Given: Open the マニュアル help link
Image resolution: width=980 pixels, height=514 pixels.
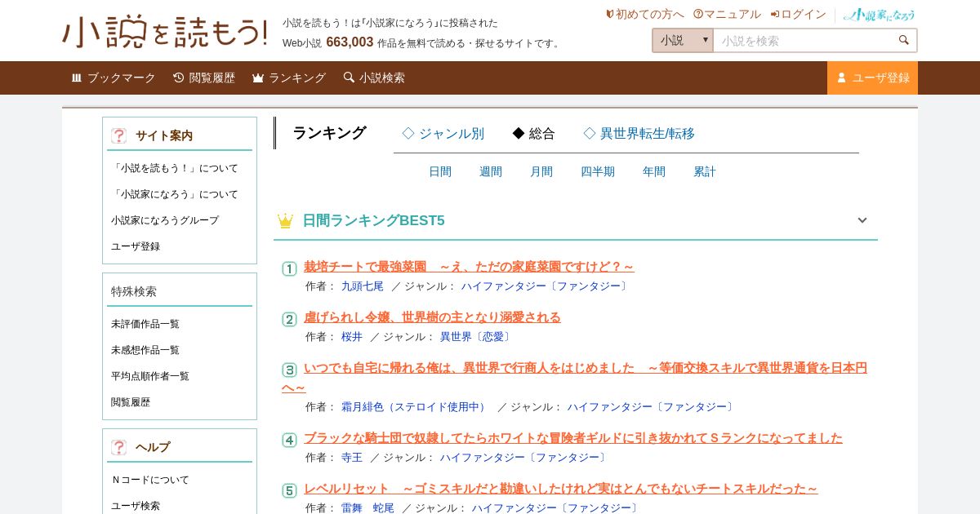Looking at the screenshot, I should click(727, 14).
